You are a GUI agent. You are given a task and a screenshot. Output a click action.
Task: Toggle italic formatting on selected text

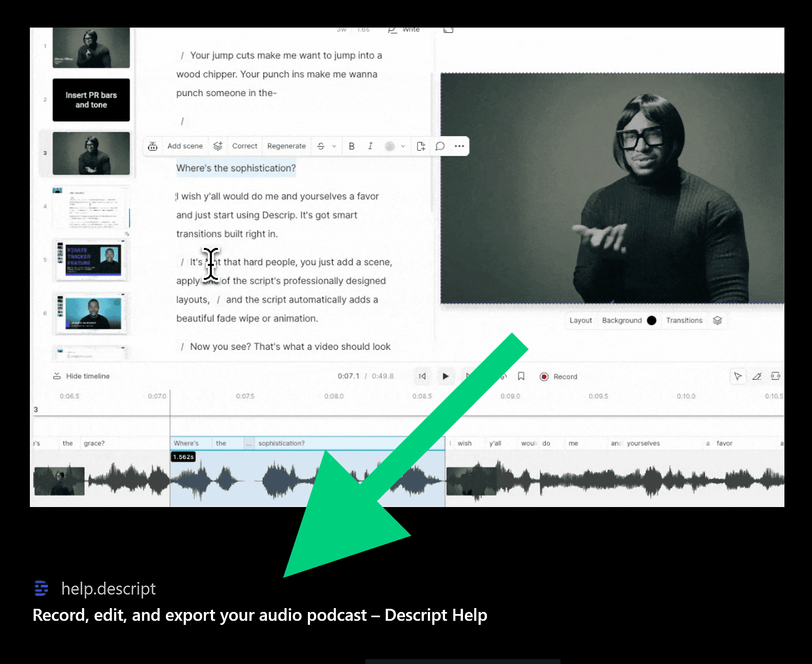tap(370, 146)
